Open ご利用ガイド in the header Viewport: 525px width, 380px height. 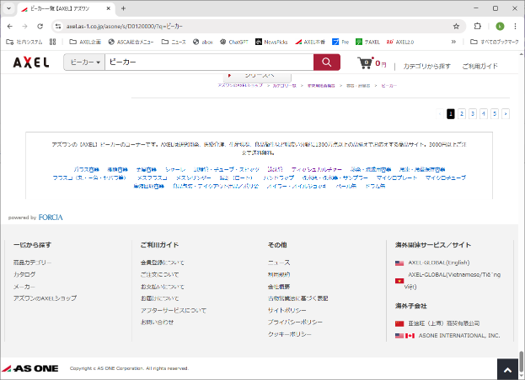[480, 66]
